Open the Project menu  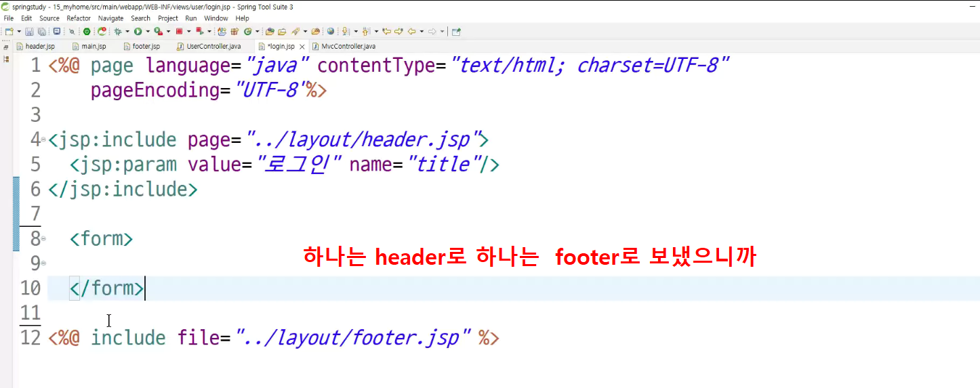[167, 18]
